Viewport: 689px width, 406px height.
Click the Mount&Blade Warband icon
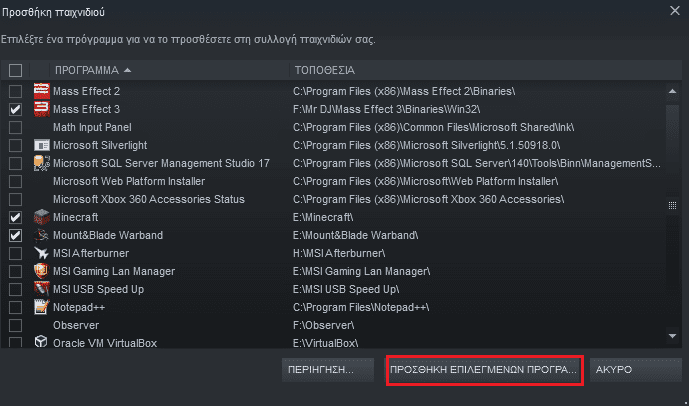click(42, 235)
